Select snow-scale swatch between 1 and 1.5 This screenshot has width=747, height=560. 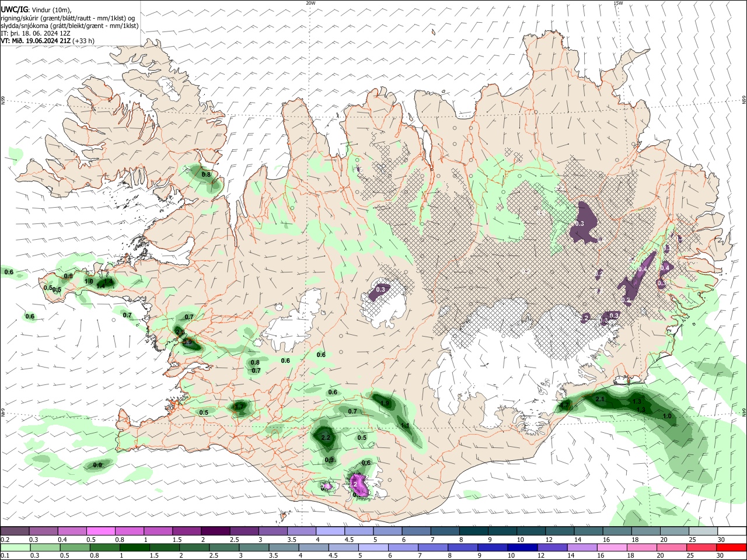[x=158, y=531]
